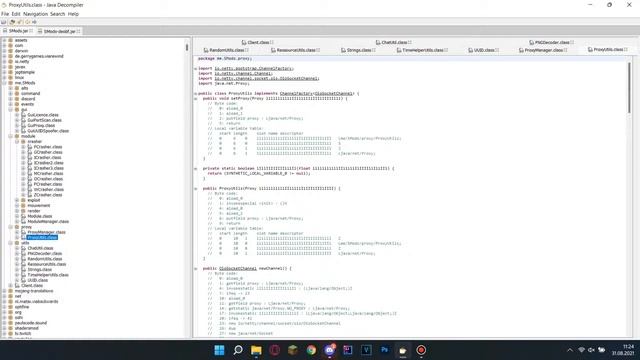The width and height of the screenshot is (640, 360).
Task: Click the red record icon in taskbar
Action: [x=421, y=350]
